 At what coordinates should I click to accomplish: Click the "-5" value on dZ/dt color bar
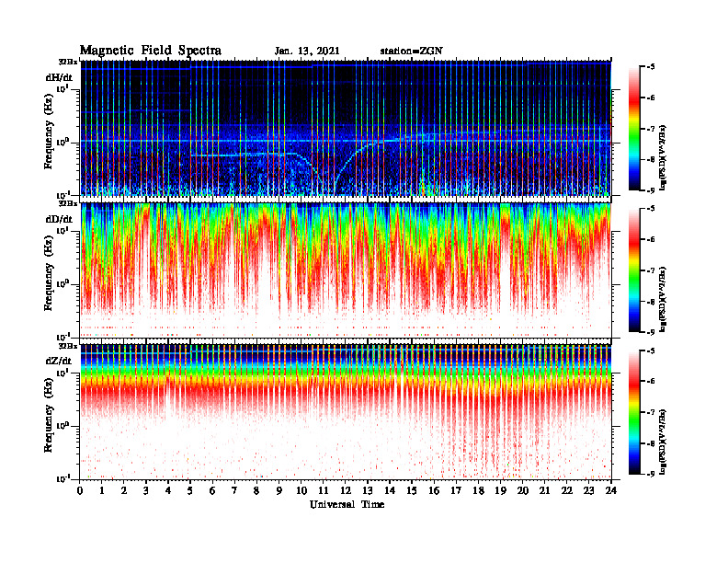(651, 350)
